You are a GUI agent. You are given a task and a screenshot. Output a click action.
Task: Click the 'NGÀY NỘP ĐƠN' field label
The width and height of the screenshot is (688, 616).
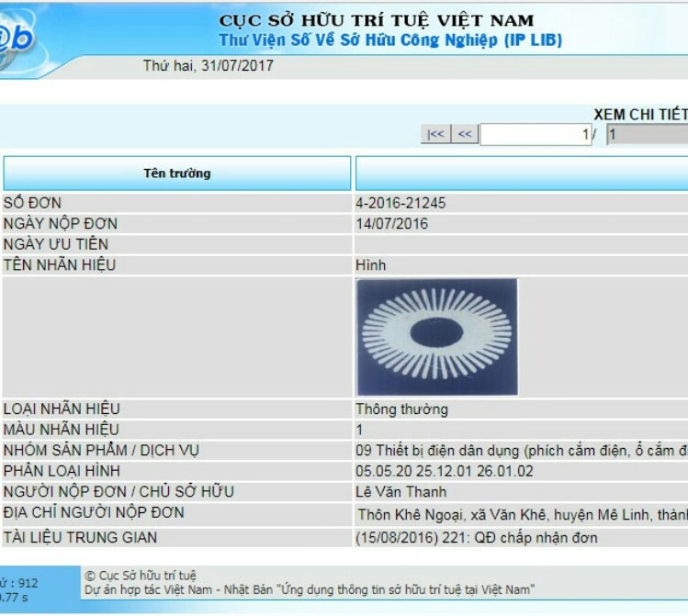[61, 224]
